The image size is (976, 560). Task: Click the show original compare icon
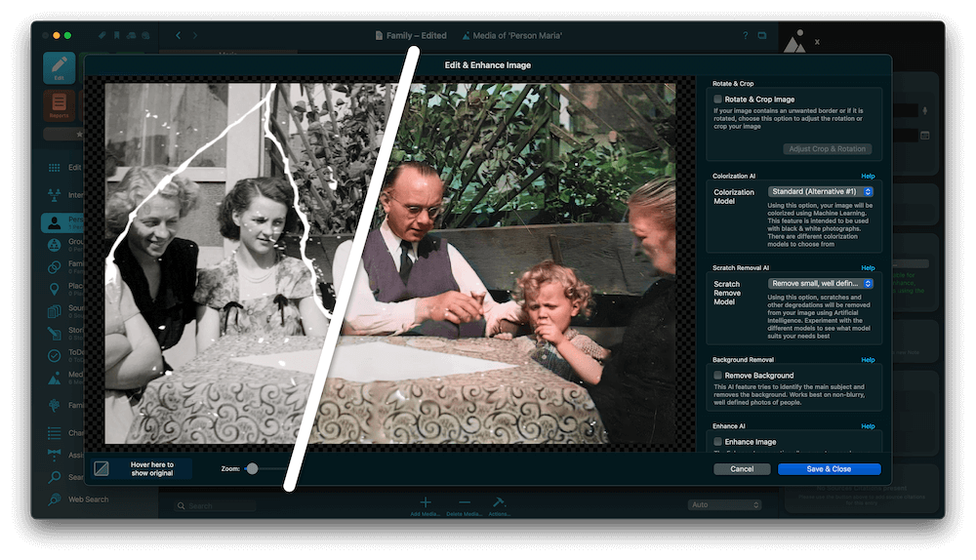pos(102,469)
